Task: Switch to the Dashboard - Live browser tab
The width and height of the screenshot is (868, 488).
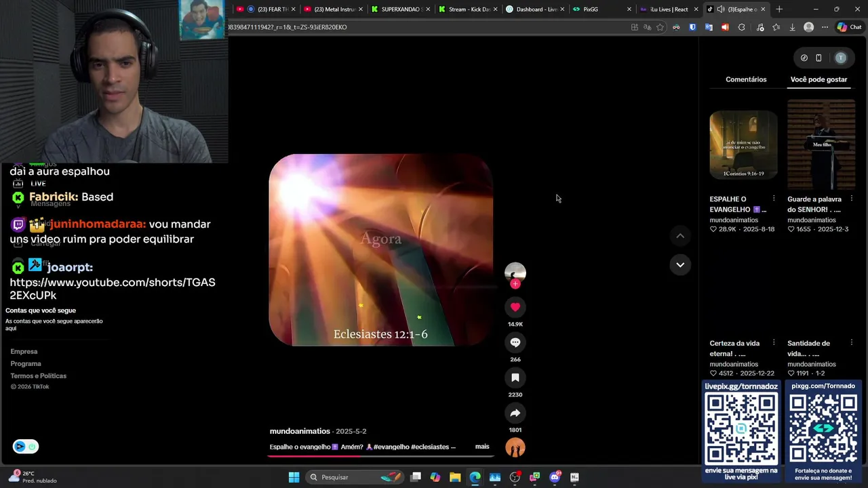Action: tap(535, 9)
